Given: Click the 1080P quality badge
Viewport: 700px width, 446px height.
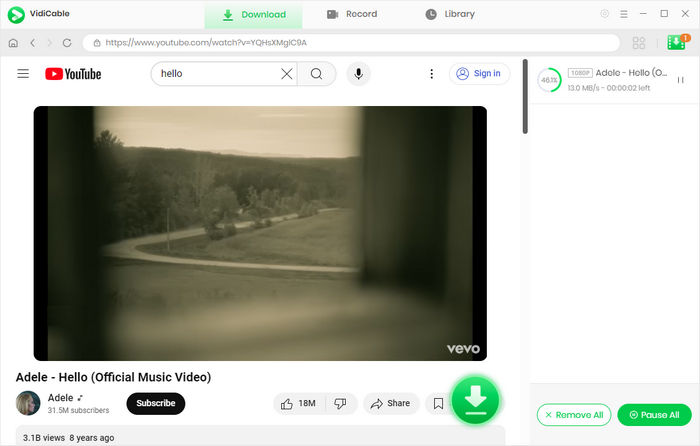Looking at the screenshot, I should tap(580, 73).
